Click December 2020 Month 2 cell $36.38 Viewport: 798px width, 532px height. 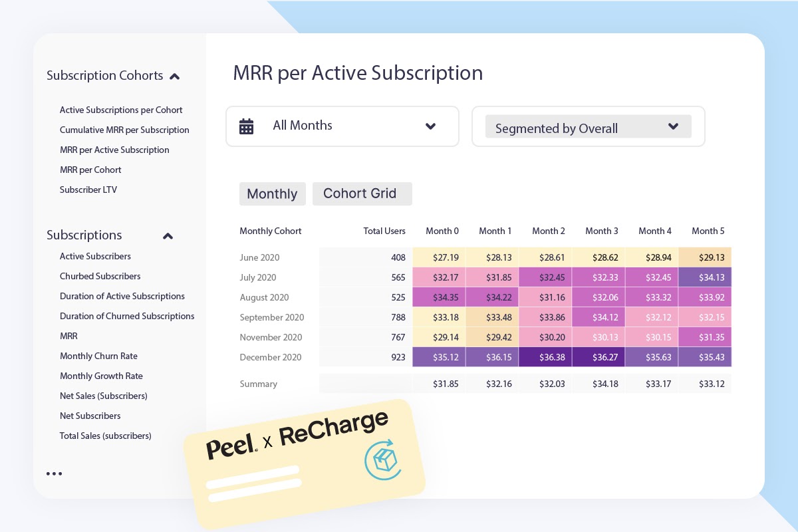[x=549, y=357]
